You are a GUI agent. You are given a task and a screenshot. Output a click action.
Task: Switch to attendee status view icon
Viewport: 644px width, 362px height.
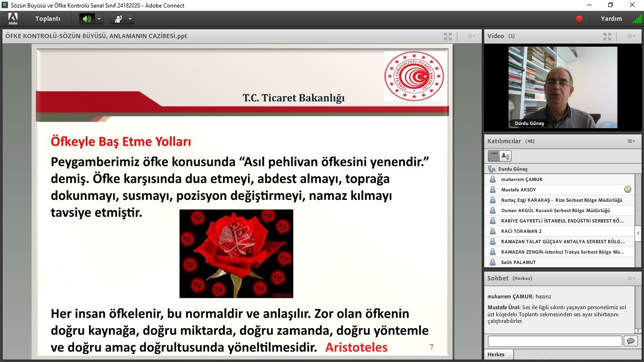[x=505, y=156]
